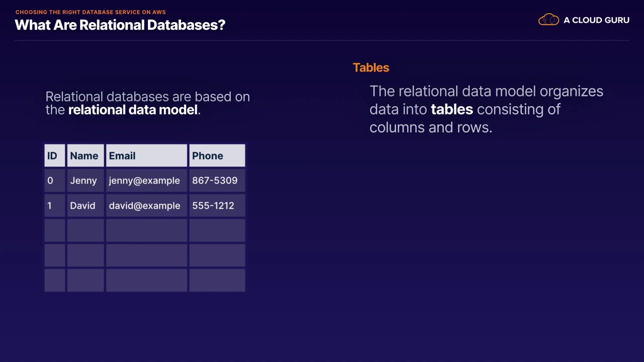
Task: Click the A Cloud Guru cloud logo icon
Action: 548,20
